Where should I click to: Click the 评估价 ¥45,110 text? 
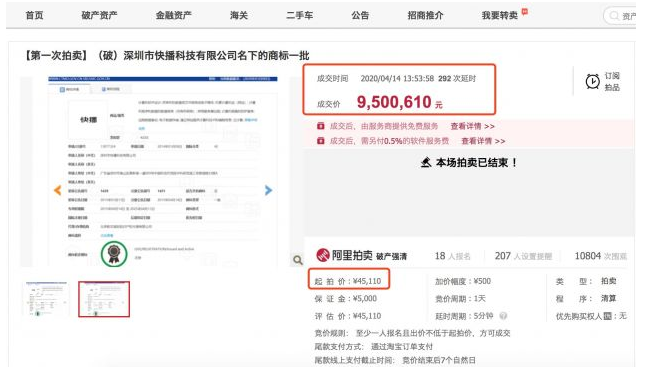[x=348, y=316]
